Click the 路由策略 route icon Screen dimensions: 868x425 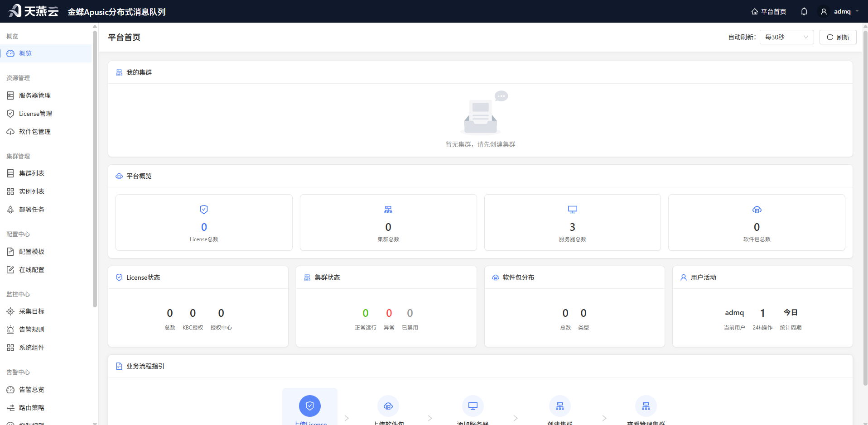coord(10,408)
